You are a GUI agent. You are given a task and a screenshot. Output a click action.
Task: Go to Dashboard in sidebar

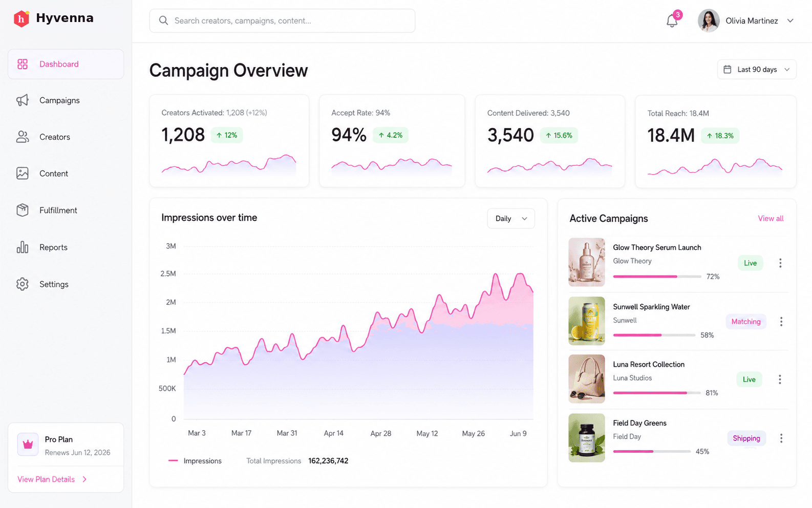pos(66,64)
